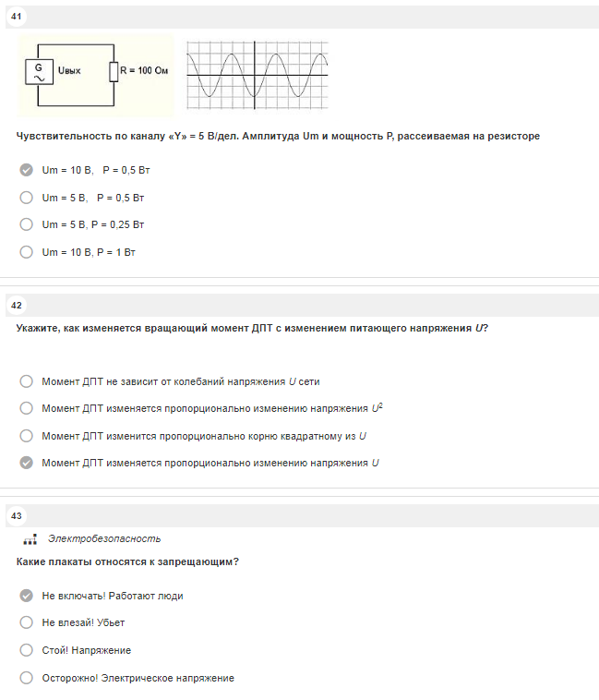Select 'Не включать! Работают люди' answer

point(27,596)
